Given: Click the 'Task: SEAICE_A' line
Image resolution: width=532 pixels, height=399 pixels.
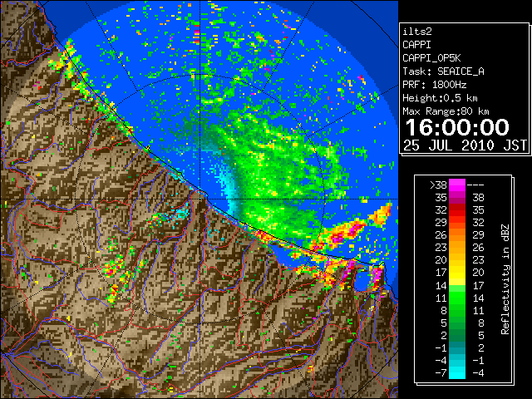Looking at the screenshot, I should tap(443, 71).
